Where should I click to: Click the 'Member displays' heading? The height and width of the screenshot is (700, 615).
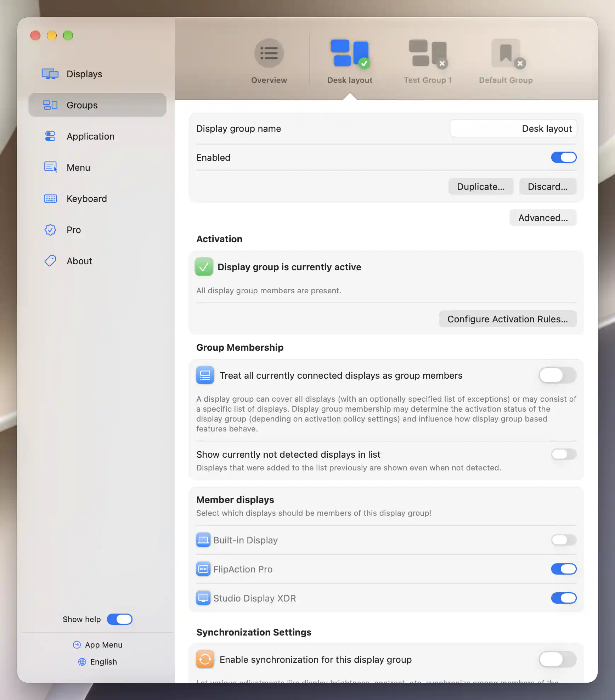click(235, 499)
